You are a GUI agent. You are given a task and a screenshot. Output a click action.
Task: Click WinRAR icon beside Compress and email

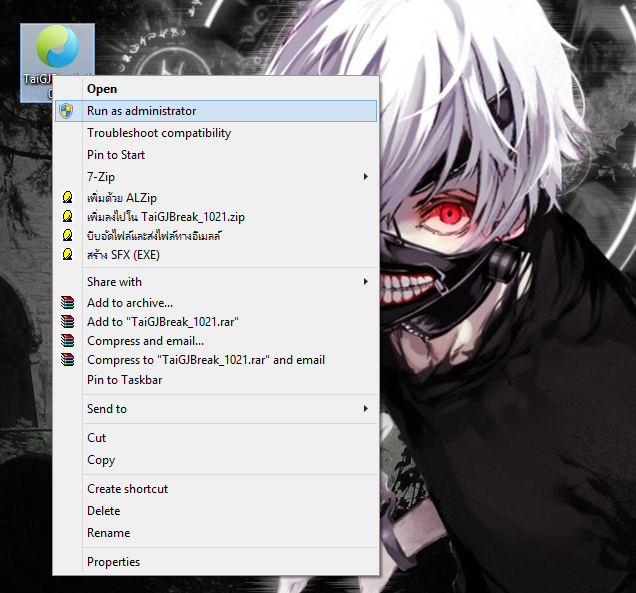click(68, 341)
